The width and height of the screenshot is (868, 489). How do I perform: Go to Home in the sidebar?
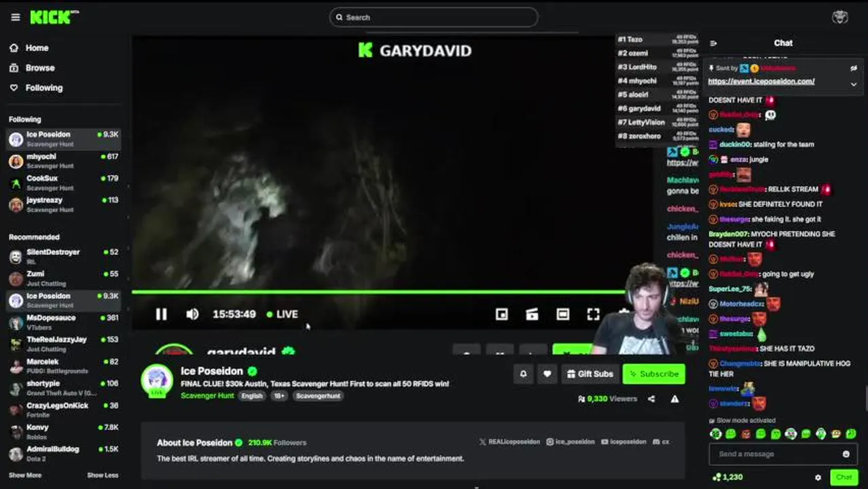tap(29, 48)
